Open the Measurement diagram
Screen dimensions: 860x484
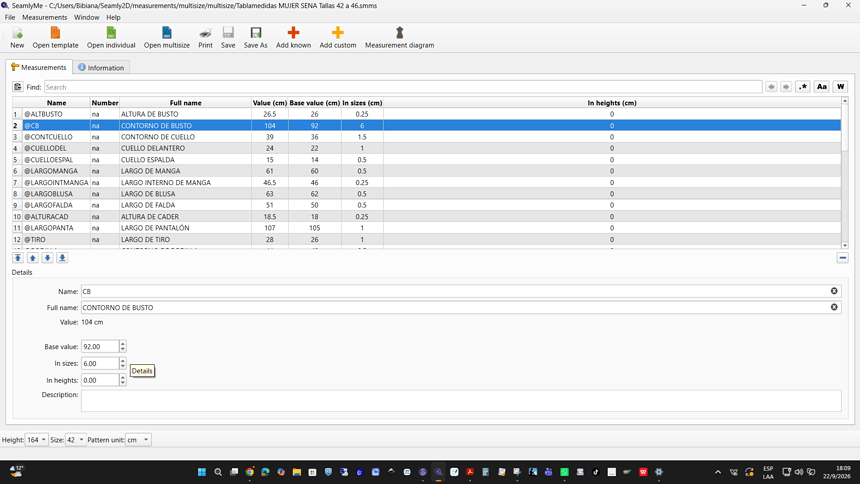[399, 38]
